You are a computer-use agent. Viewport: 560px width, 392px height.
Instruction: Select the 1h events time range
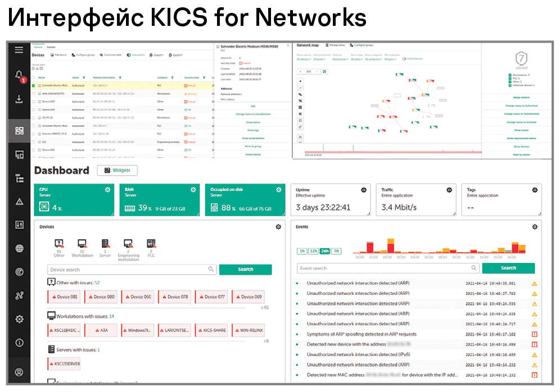pyautogui.click(x=302, y=251)
